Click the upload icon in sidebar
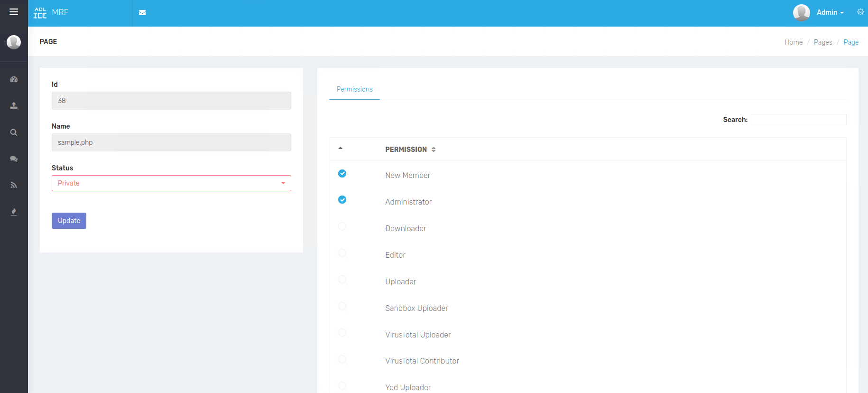Viewport: 868px width, 393px height. click(x=14, y=105)
